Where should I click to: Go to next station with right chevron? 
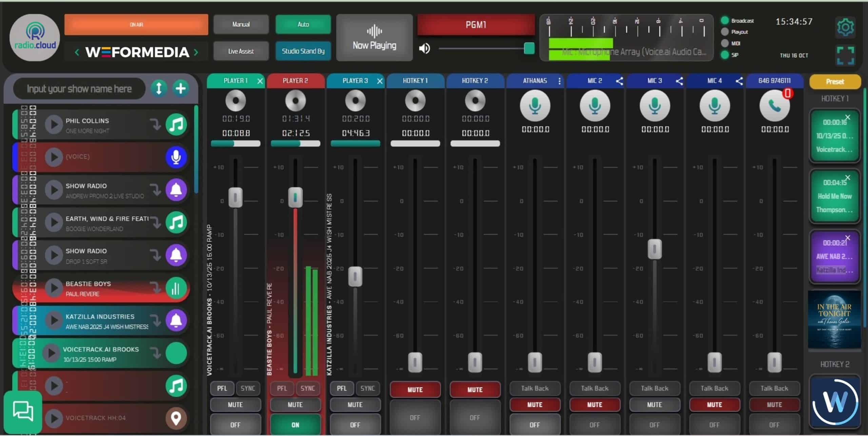click(x=196, y=52)
